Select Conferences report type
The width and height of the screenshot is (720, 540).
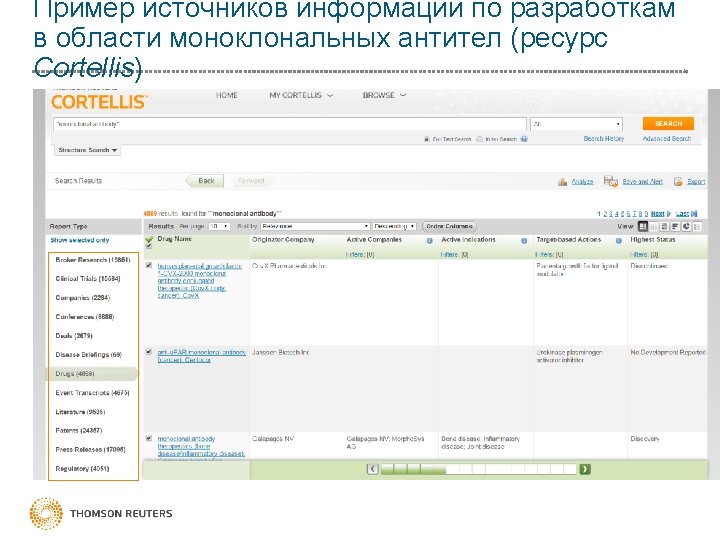84,317
